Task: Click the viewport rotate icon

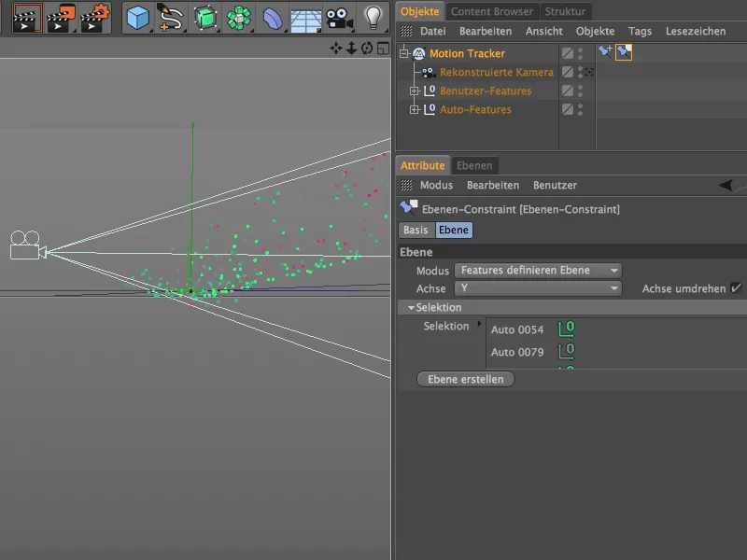Action: (367, 49)
